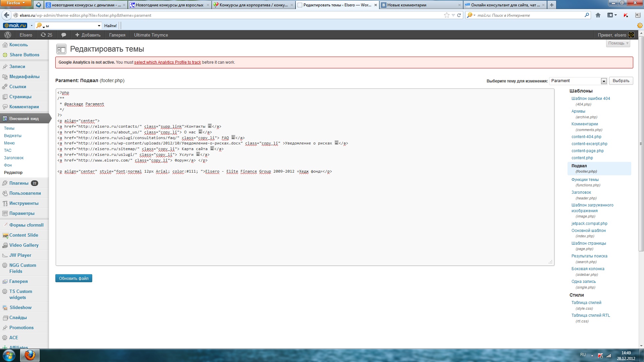Click the browser back arrow button
644x362 pixels.
(6, 15)
